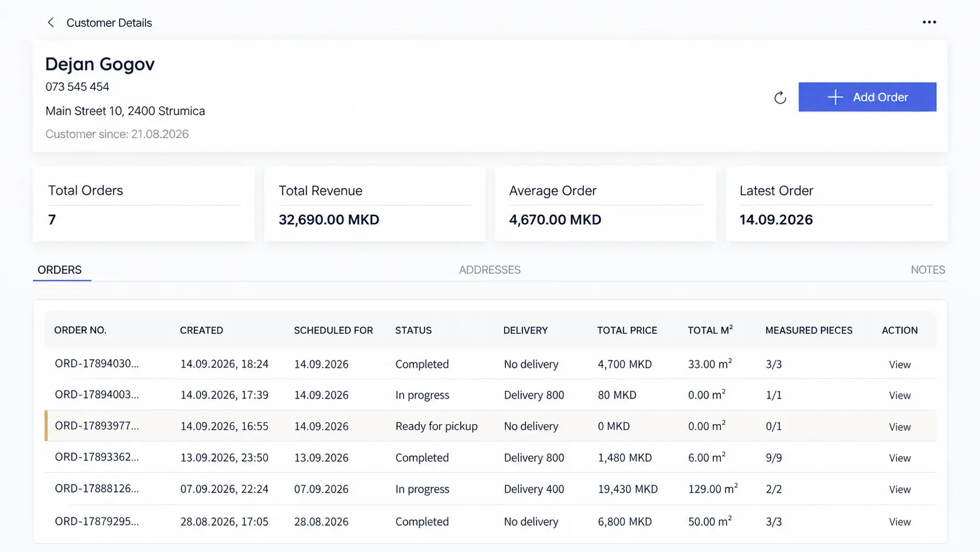
Task: Click the Ready for pickup status
Action: click(x=436, y=426)
